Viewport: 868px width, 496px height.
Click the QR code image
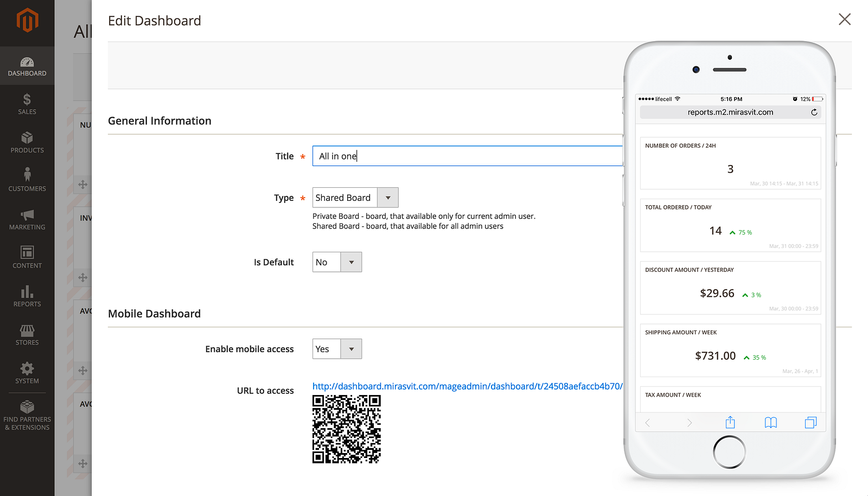tap(347, 429)
